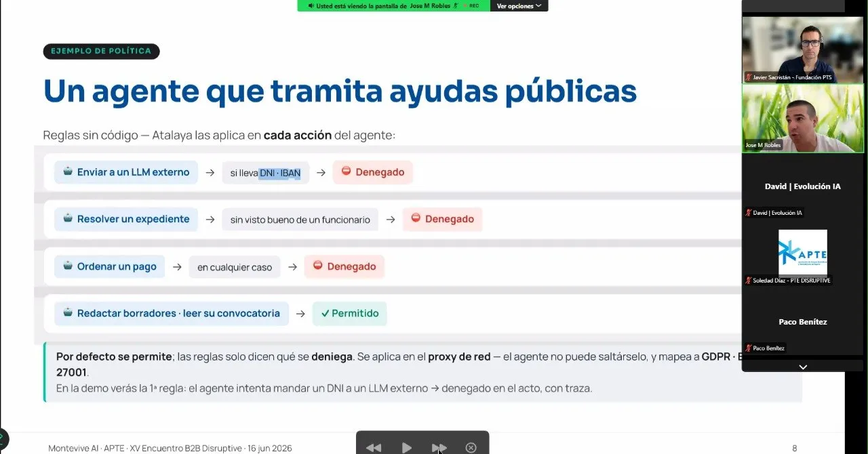Click the rewind control in the playback bar
This screenshot has height=454, width=868.
pos(374,447)
